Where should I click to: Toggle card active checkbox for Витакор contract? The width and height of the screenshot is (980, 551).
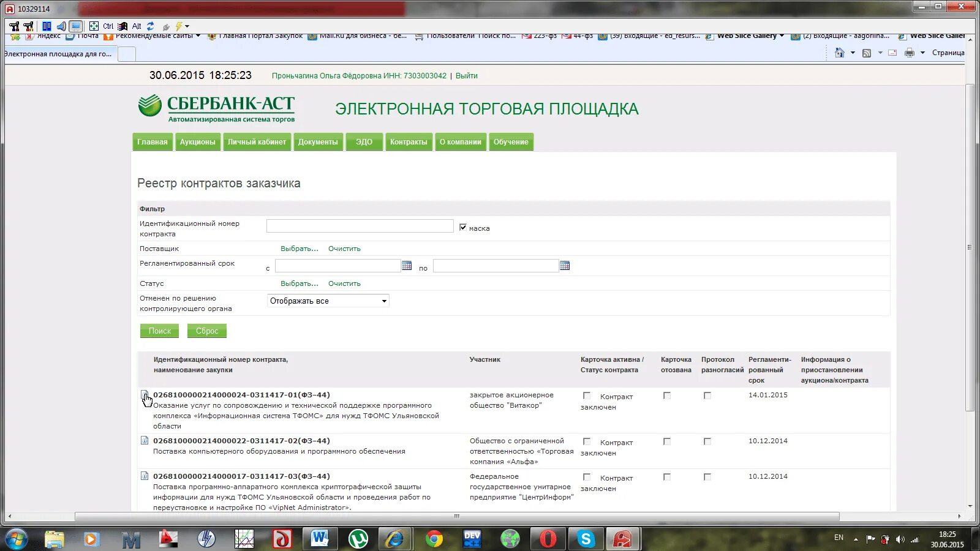[587, 395]
